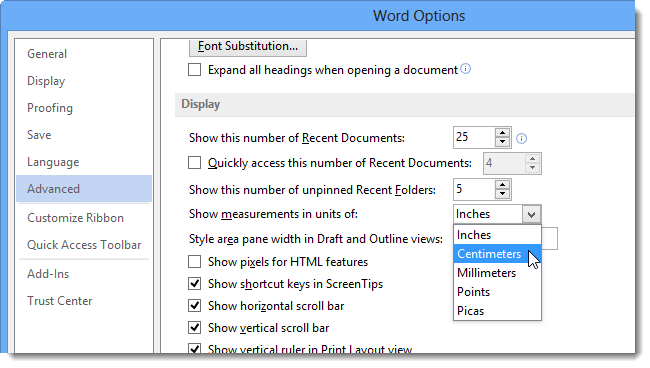Open the Display options category
The height and width of the screenshot is (368, 650).
pos(84,81)
